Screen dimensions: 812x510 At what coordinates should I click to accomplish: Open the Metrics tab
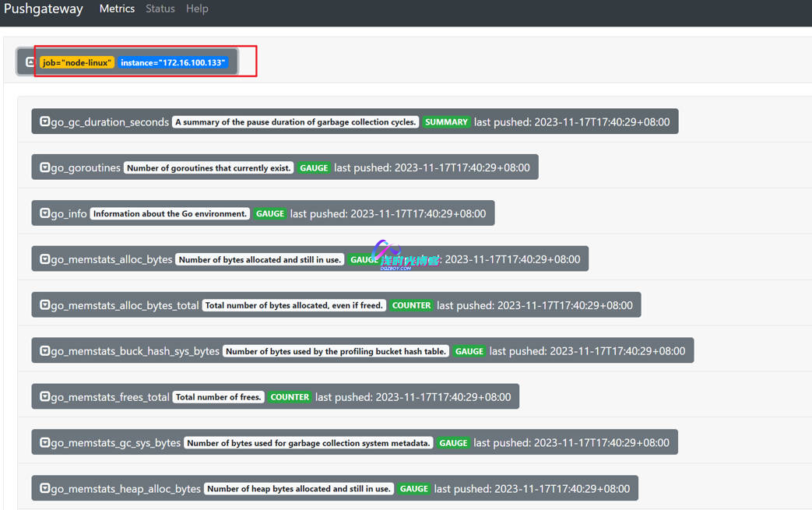117,9
